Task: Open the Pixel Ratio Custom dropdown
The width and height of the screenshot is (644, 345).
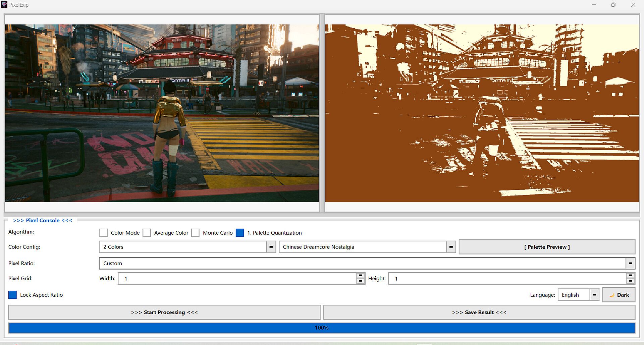Action: [x=630, y=264]
